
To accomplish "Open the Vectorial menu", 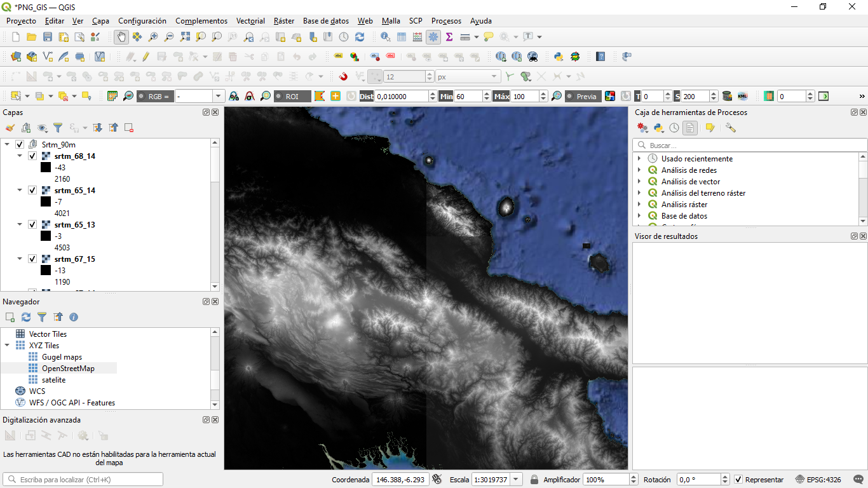I will (250, 21).
